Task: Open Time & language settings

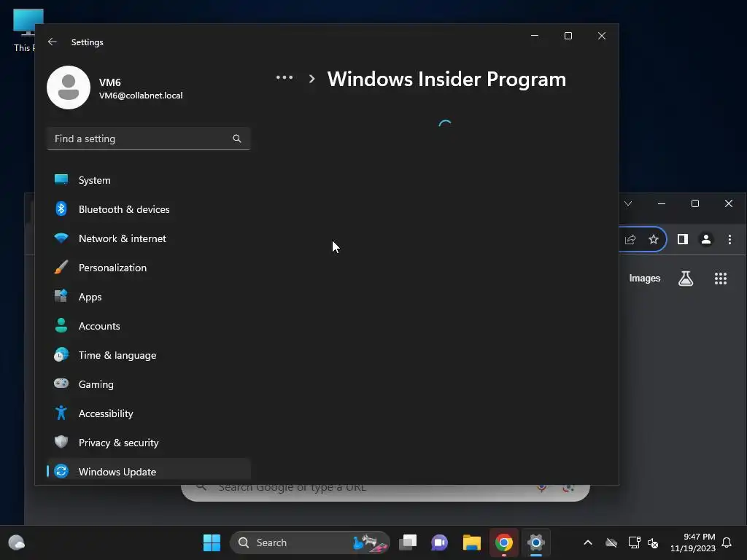Action: pyautogui.click(x=149, y=355)
